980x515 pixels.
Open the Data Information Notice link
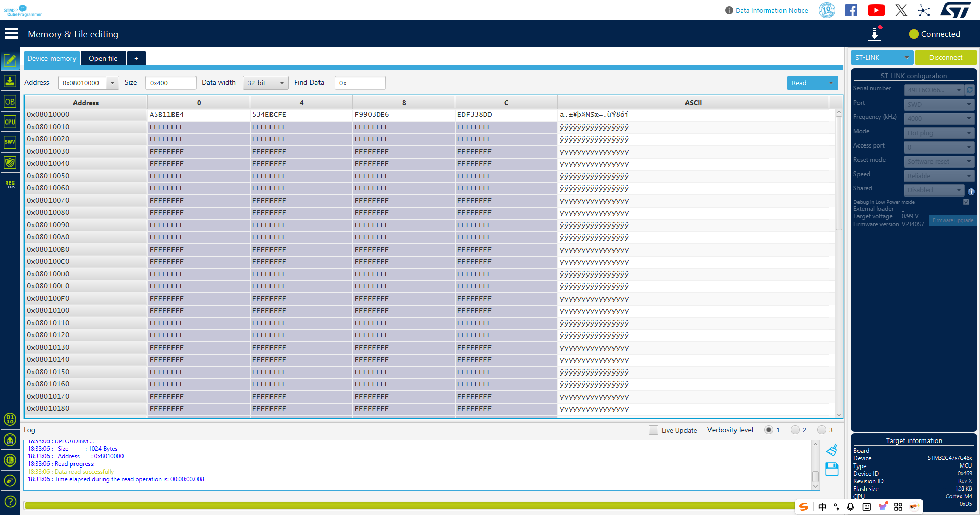(x=771, y=10)
